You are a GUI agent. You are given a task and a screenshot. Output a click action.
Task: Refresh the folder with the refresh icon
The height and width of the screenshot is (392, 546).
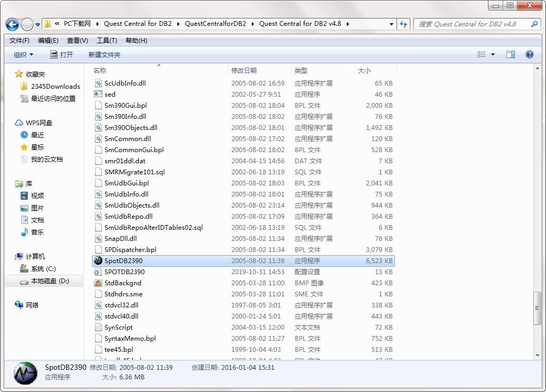[x=403, y=24]
